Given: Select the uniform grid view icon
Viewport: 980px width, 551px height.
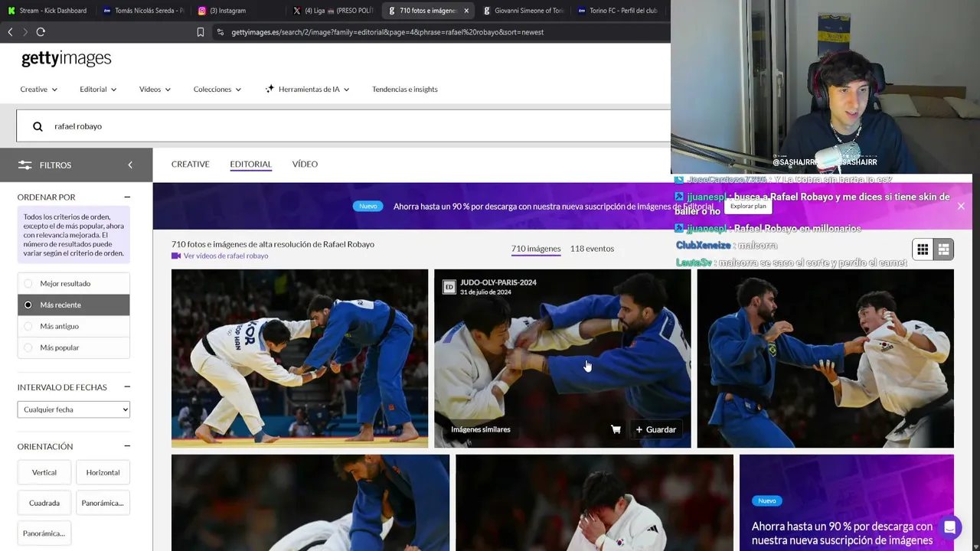Looking at the screenshot, I should pyautogui.click(x=923, y=249).
